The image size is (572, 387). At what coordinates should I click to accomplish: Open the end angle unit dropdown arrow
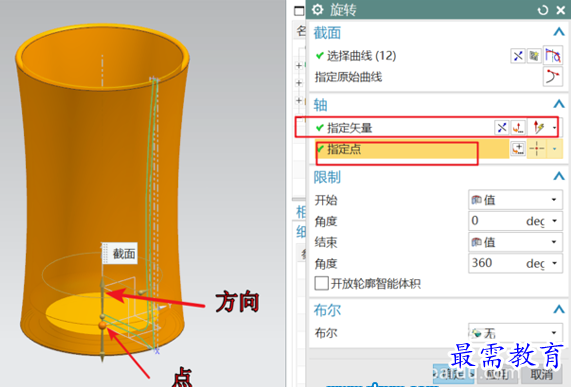click(554, 263)
